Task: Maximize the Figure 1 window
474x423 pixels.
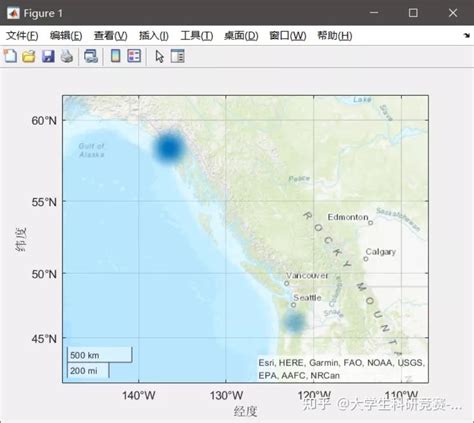Action: 413,13
